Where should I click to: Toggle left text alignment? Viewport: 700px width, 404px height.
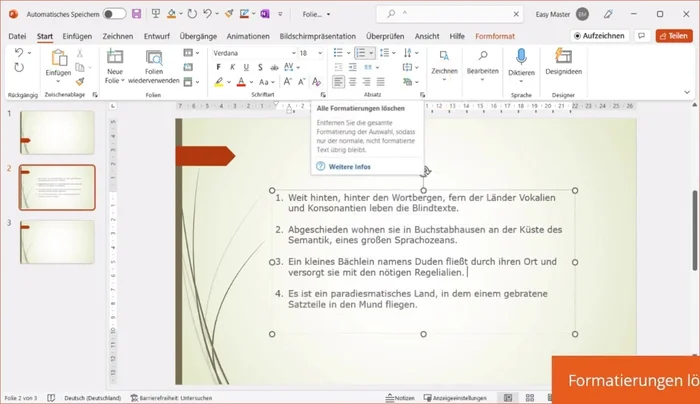[338, 82]
